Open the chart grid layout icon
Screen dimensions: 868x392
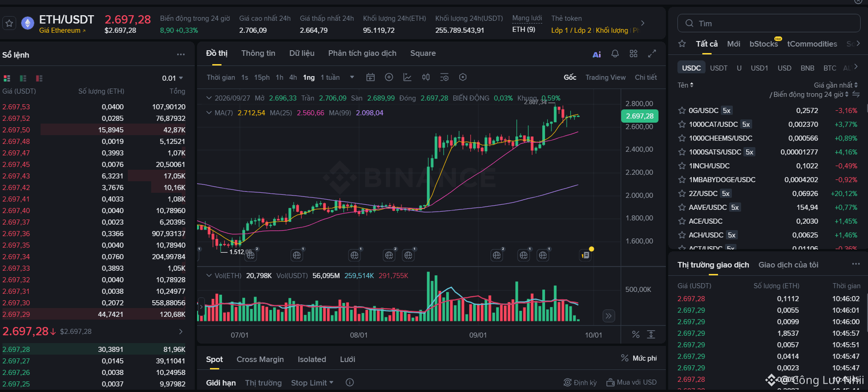pos(634,53)
